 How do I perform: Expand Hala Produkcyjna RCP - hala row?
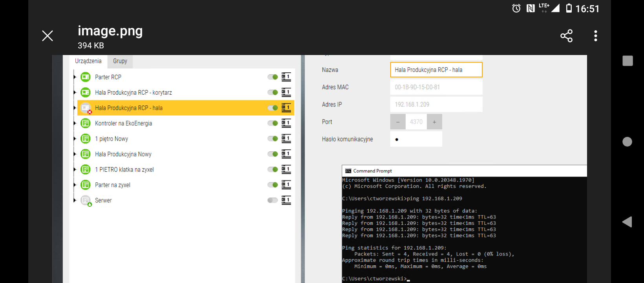(74, 108)
